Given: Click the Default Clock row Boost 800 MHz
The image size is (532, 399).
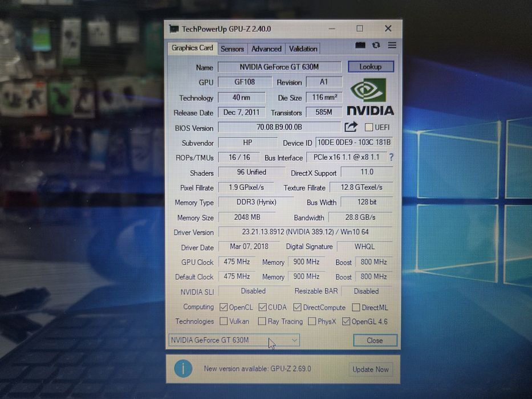Looking at the screenshot, I should pos(373,276).
